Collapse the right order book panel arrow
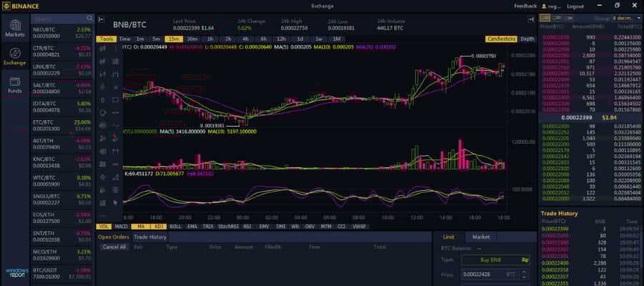 [531, 19]
